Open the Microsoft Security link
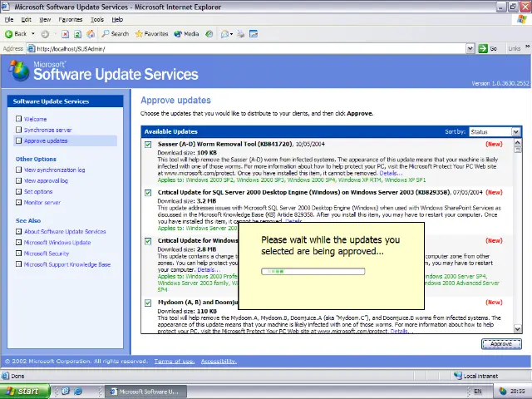 (x=47, y=254)
